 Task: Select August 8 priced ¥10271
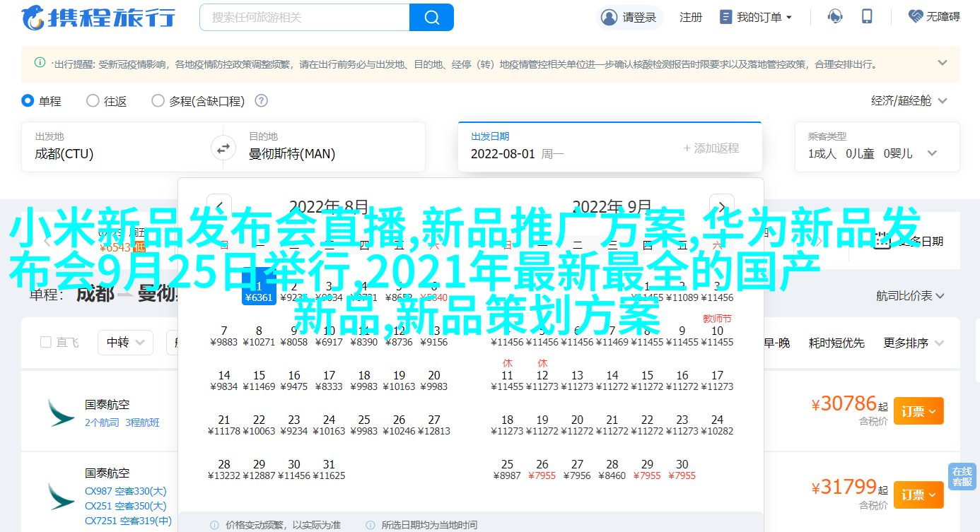tap(259, 336)
